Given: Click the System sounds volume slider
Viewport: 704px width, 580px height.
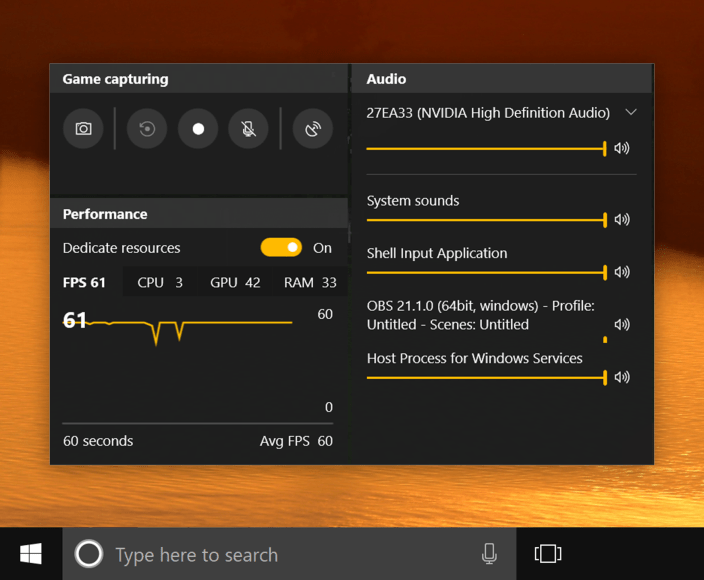Looking at the screenshot, I should pyautogui.click(x=486, y=219).
